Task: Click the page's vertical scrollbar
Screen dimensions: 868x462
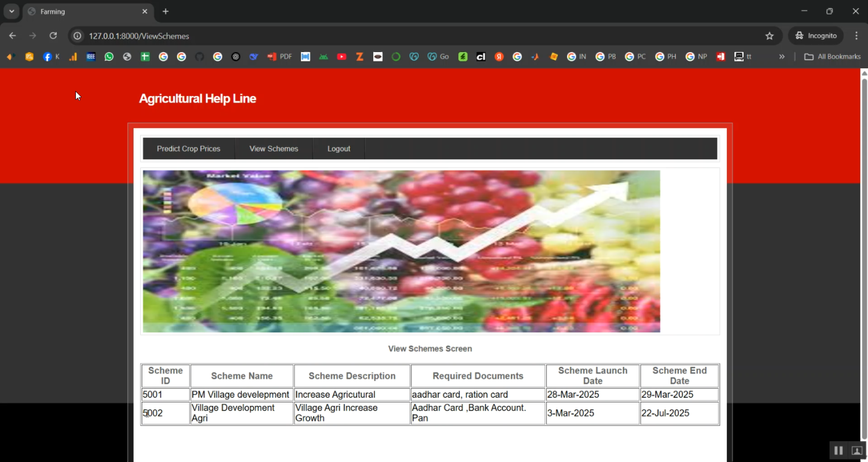Action: 865,259
